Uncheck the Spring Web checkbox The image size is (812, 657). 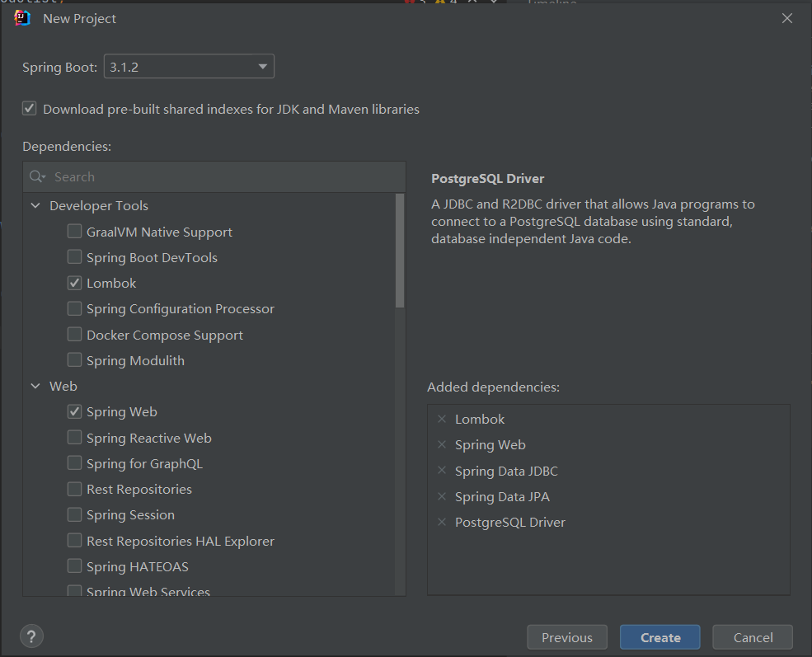click(x=74, y=411)
